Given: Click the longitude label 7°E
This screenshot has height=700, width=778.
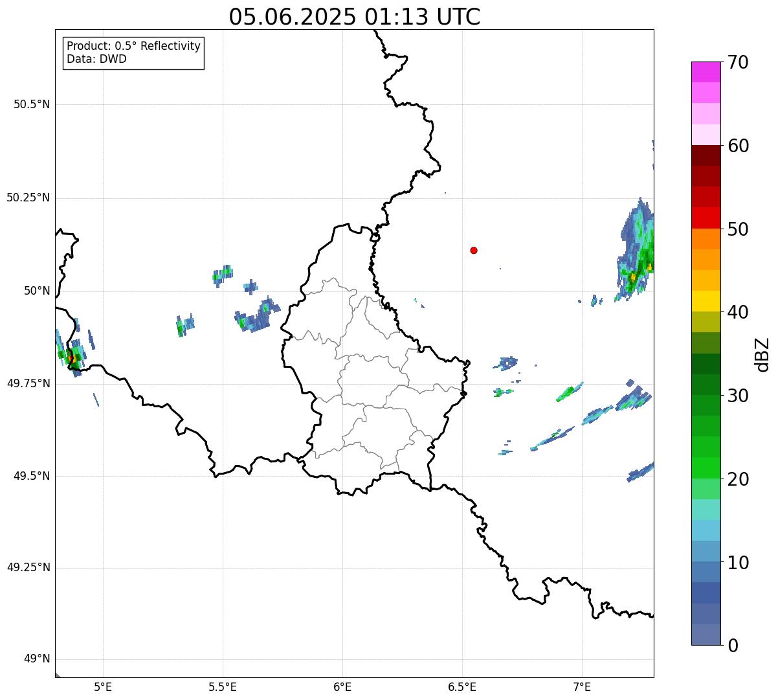Looking at the screenshot, I should tap(582, 686).
